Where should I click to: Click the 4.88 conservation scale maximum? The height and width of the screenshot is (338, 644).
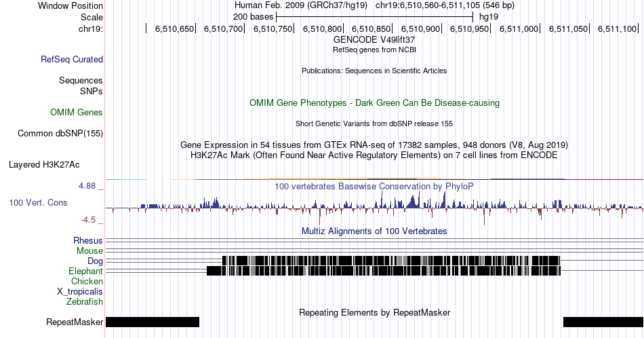click(x=87, y=186)
